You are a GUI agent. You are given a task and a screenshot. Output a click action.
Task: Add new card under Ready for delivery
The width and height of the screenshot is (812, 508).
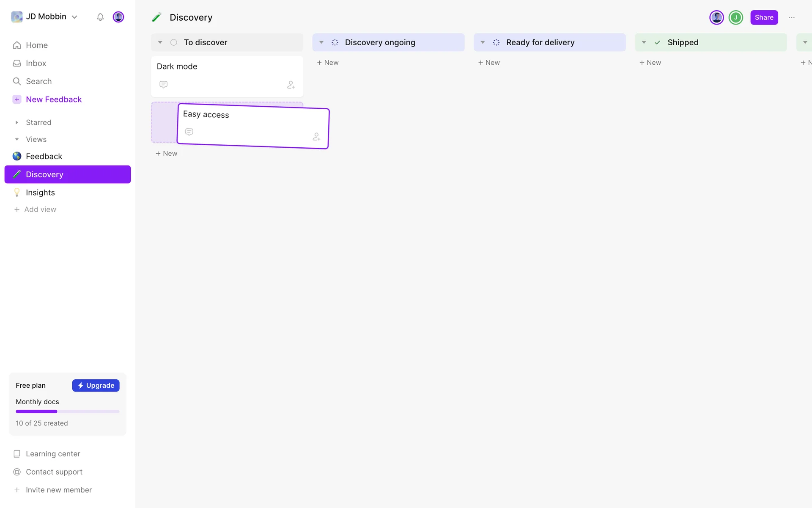pyautogui.click(x=489, y=63)
